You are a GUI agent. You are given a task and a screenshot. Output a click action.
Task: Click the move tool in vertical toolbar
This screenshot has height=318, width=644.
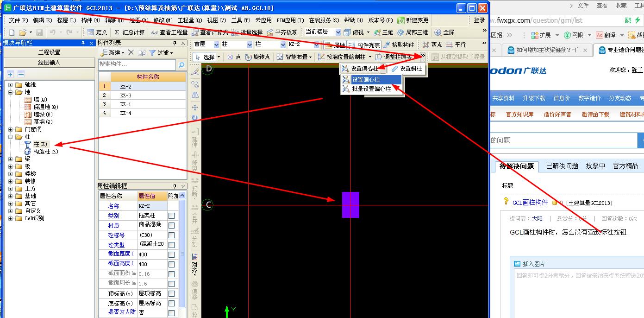(195, 108)
